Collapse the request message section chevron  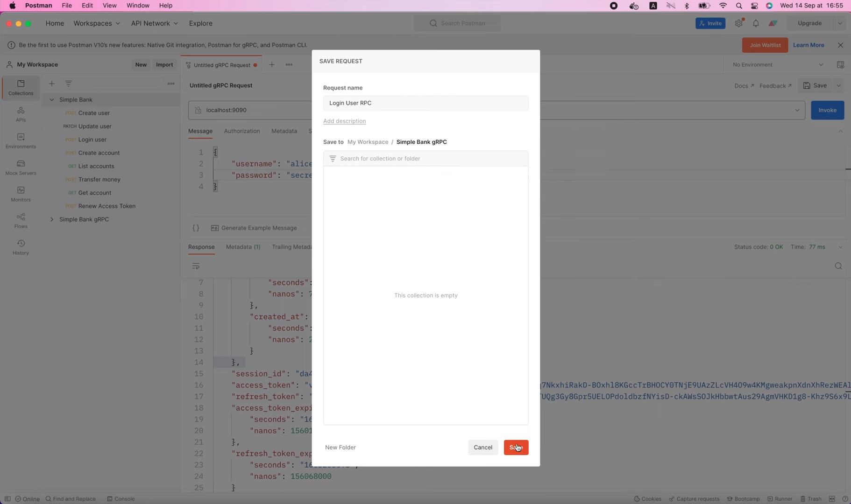click(840, 132)
